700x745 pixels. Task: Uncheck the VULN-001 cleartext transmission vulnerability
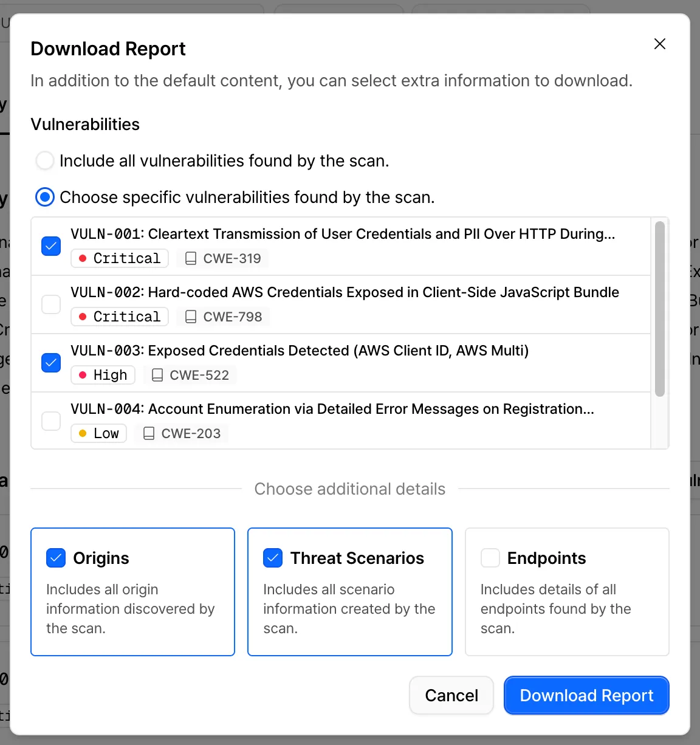50,245
